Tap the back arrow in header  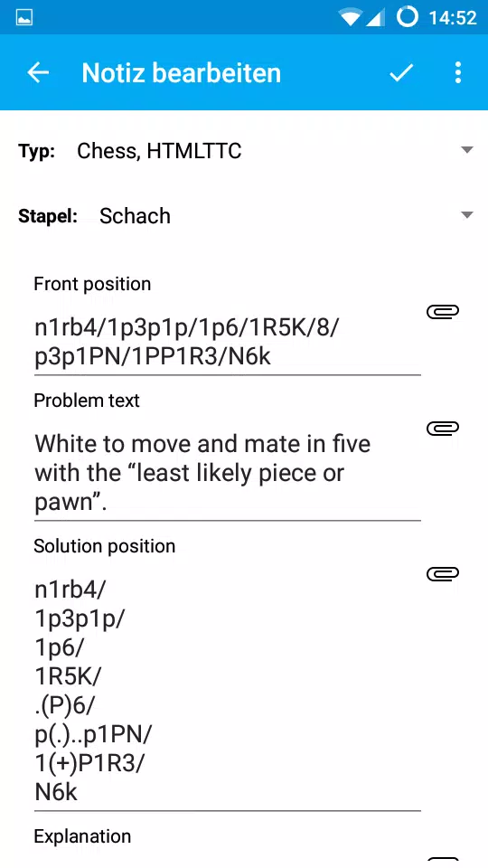[x=38, y=72]
